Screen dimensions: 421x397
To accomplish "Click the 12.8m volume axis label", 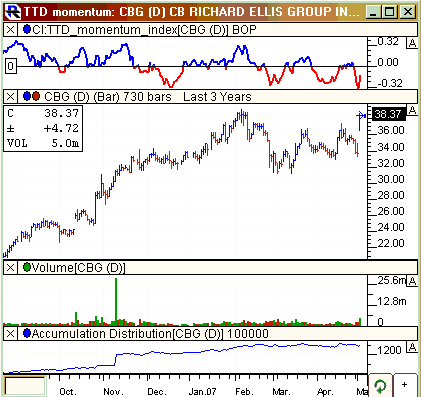I will coord(392,301).
